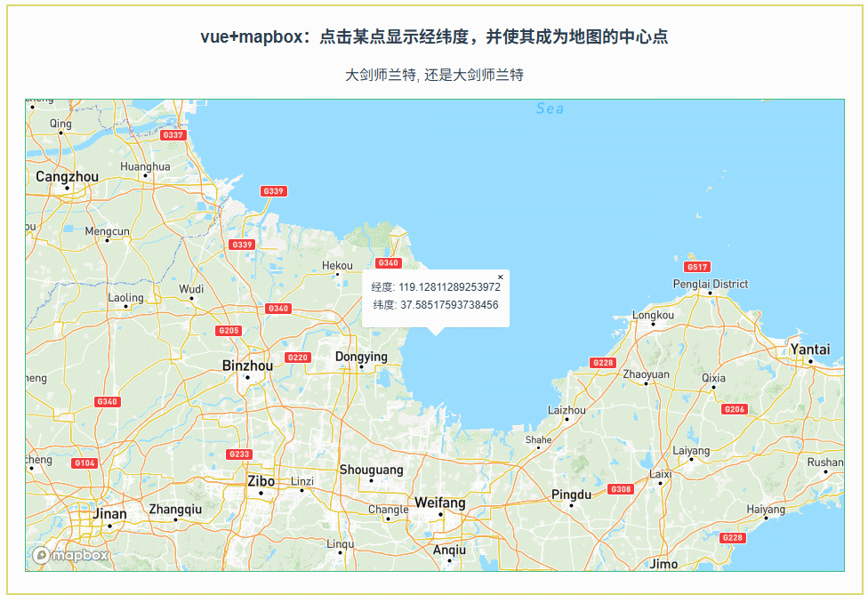Click the Qixia label
868x595 pixels.
pyautogui.click(x=713, y=378)
